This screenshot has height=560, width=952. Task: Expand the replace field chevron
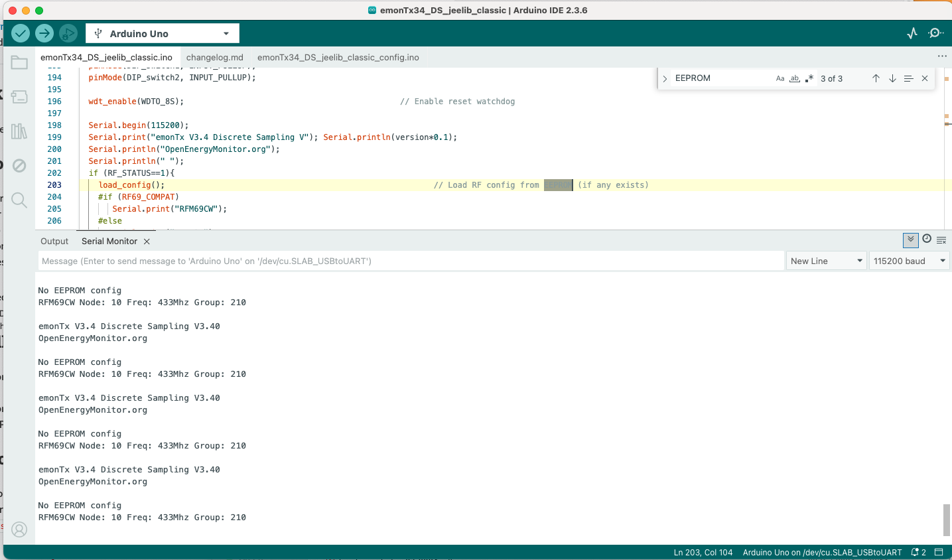pos(665,78)
